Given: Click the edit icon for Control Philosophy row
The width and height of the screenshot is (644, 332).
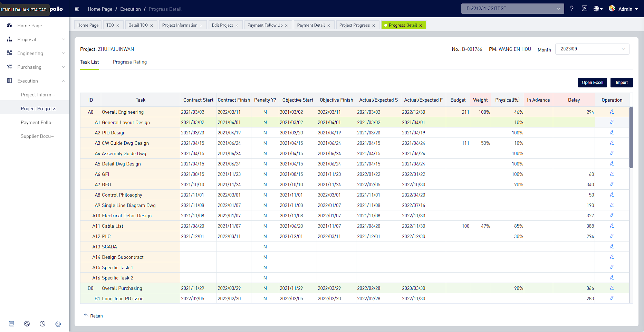Looking at the screenshot, I should [x=612, y=195].
